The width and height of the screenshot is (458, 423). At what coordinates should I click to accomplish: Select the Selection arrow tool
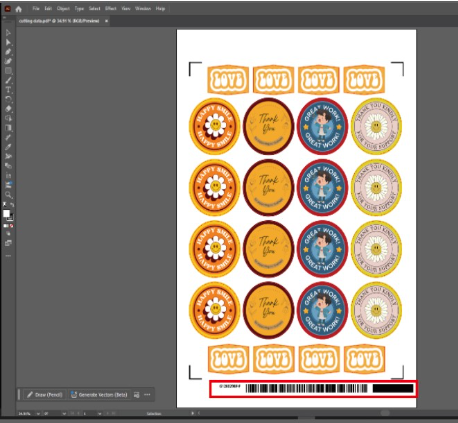[x=8, y=33]
